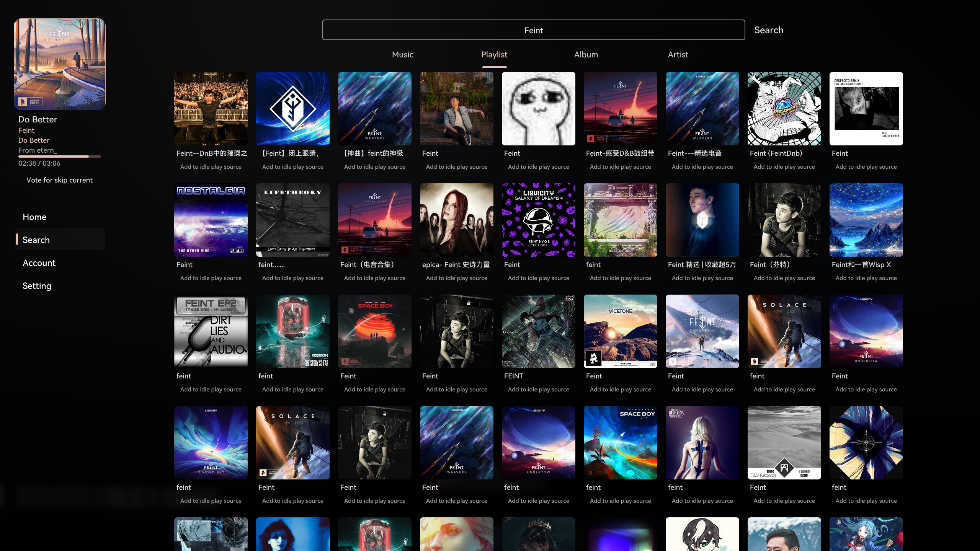Vote for skip current track

click(x=59, y=180)
